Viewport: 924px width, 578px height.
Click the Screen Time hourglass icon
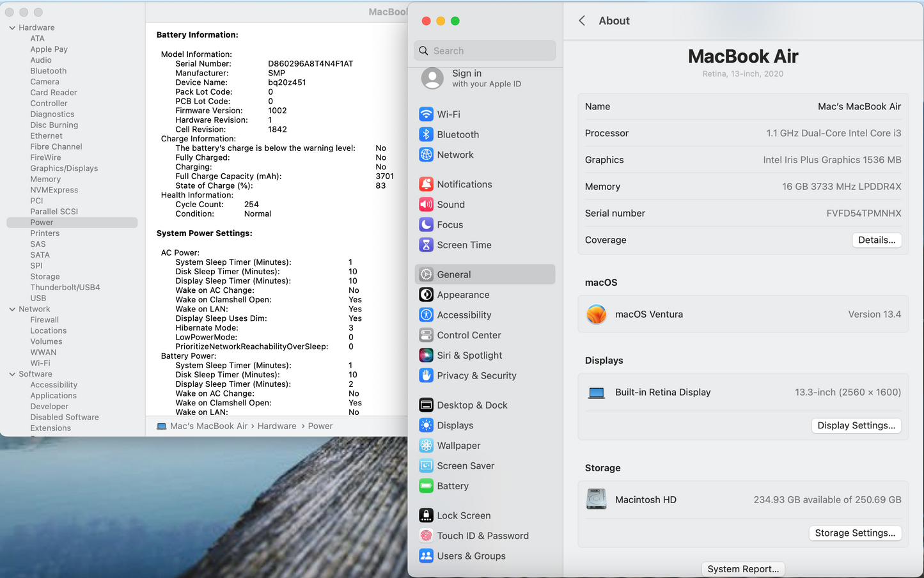426,245
